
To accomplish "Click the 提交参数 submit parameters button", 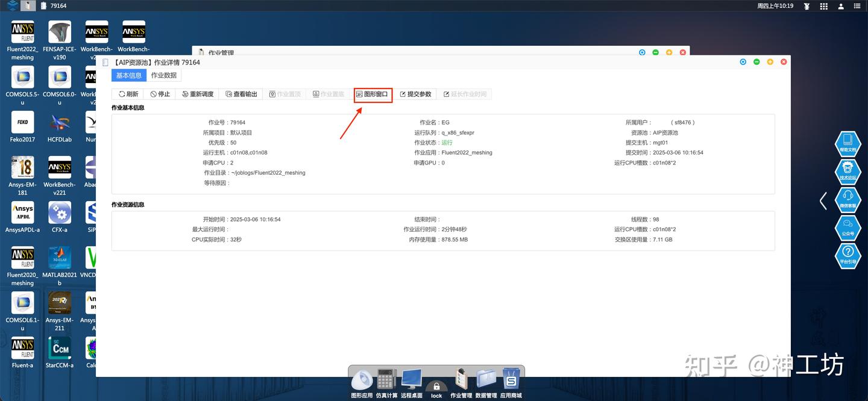I will coord(415,94).
